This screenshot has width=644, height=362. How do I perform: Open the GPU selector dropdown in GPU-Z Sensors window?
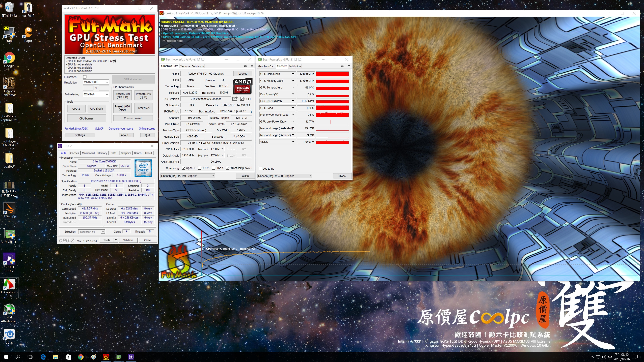(x=284, y=176)
